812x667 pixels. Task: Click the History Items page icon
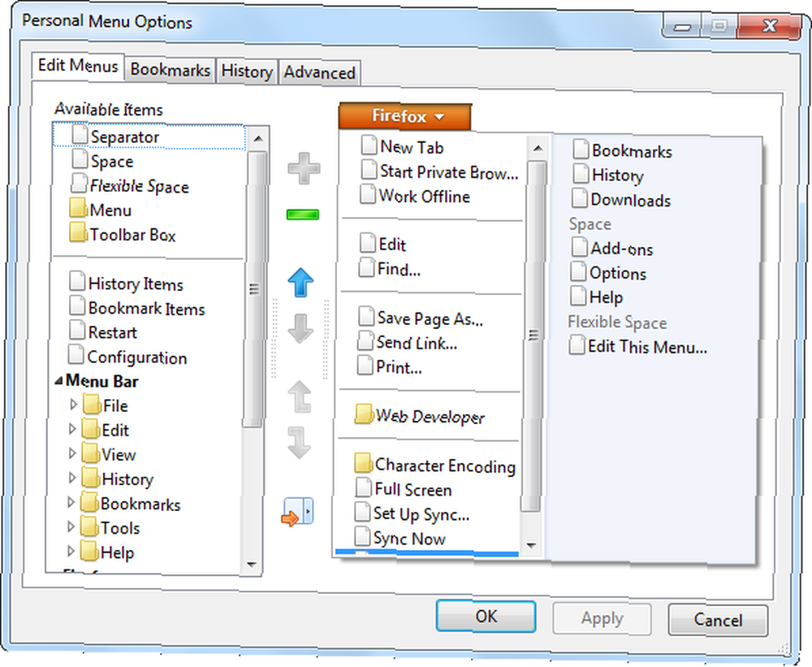pyautogui.click(x=77, y=281)
